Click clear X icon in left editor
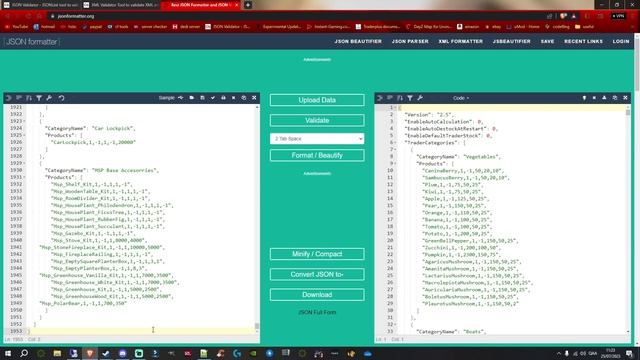 (x=233, y=98)
